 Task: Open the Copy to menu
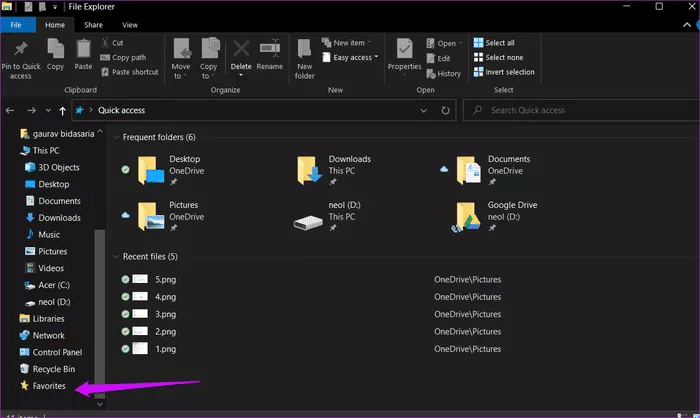tap(208, 59)
